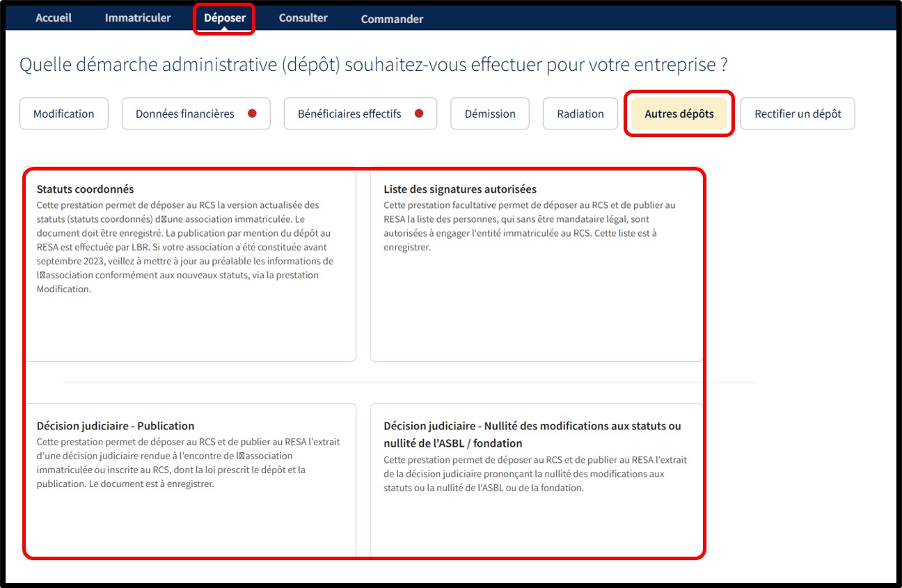Image resolution: width=902 pixels, height=588 pixels.
Task: Click the Démission button
Action: pos(490,113)
